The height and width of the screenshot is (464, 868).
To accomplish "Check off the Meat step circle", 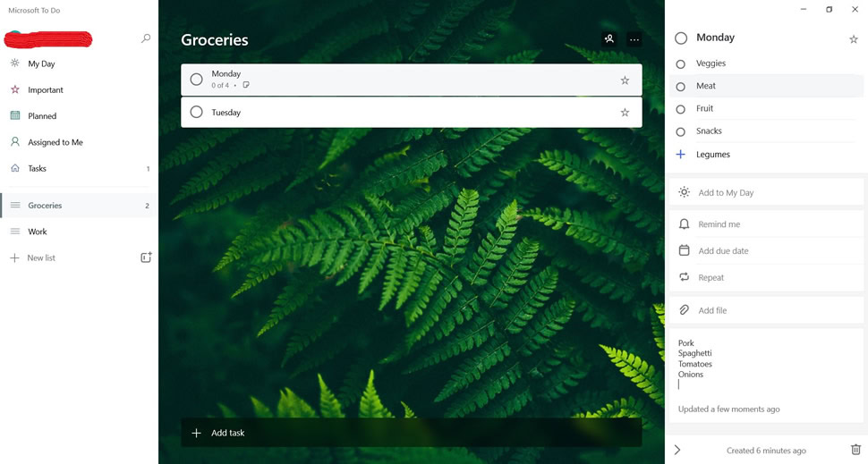I will pyautogui.click(x=681, y=87).
